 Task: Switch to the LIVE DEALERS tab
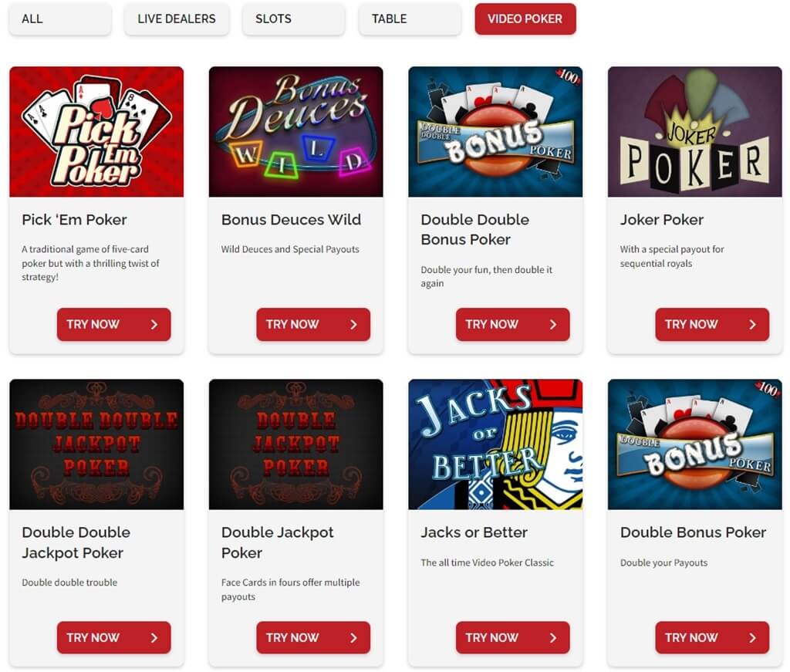point(177,19)
